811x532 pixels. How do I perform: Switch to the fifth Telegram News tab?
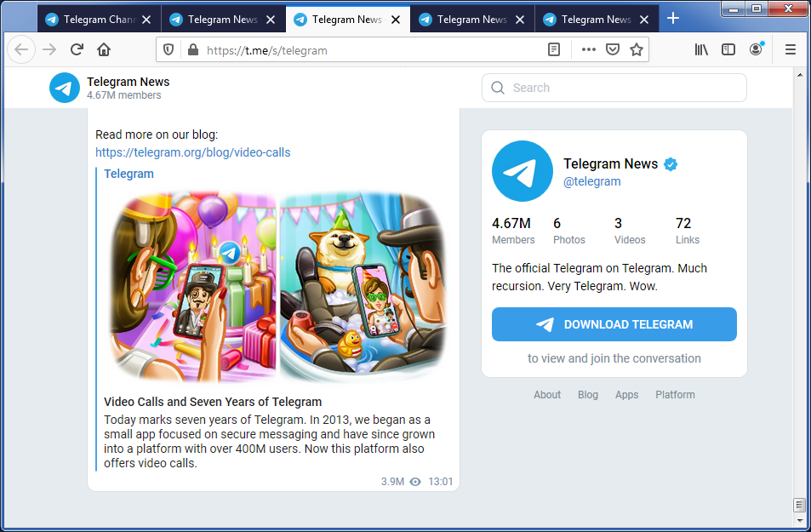point(597,19)
